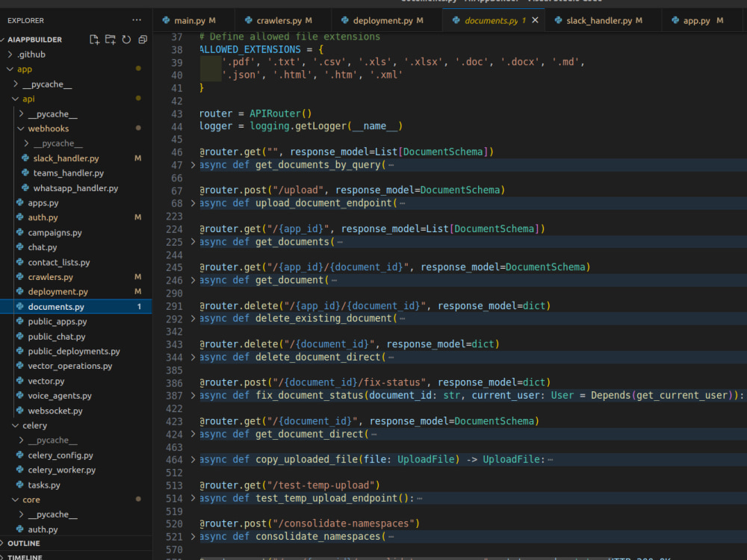Switch to the deployment.py tab
This screenshot has width=747, height=560.
pyautogui.click(x=387, y=20)
